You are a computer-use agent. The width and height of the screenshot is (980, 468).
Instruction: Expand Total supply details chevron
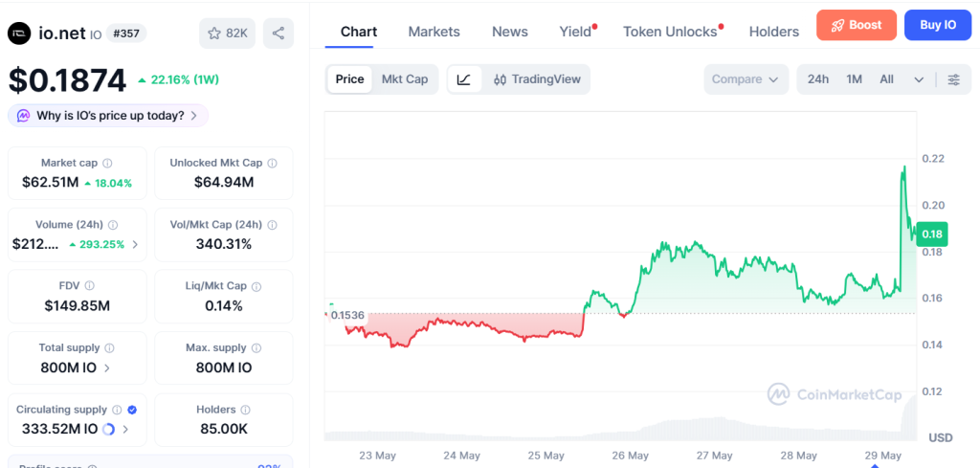click(x=107, y=368)
